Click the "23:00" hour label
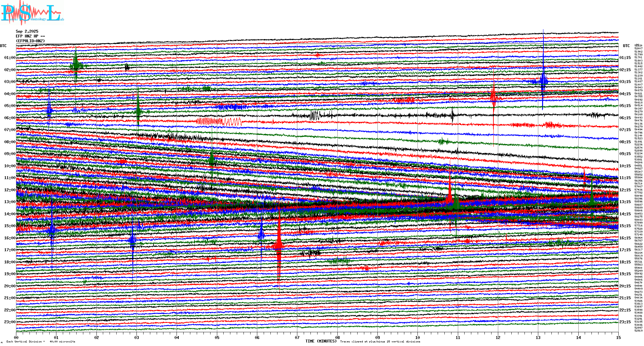This screenshot has height=346, width=644. (x=10, y=322)
